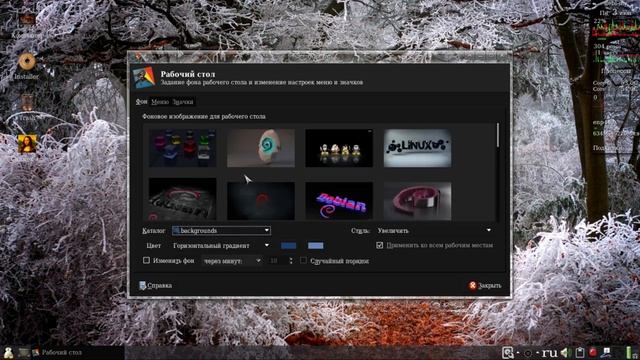
Task: Enable the Случайный порядок checkbox
Action: tap(303, 260)
